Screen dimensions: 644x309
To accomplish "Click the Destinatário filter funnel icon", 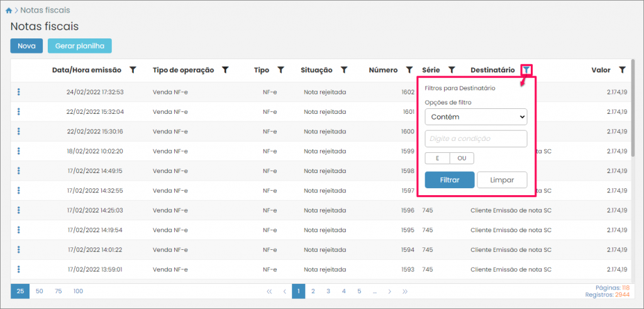I will pos(526,70).
